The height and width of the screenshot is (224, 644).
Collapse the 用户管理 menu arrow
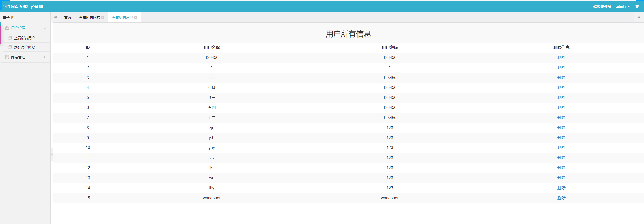pos(45,28)
